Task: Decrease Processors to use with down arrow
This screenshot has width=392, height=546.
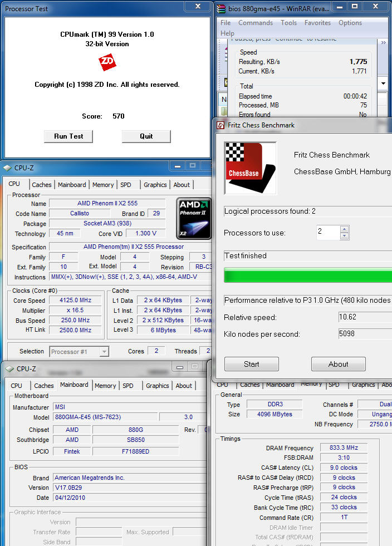Action: click(x=344, y=236)
